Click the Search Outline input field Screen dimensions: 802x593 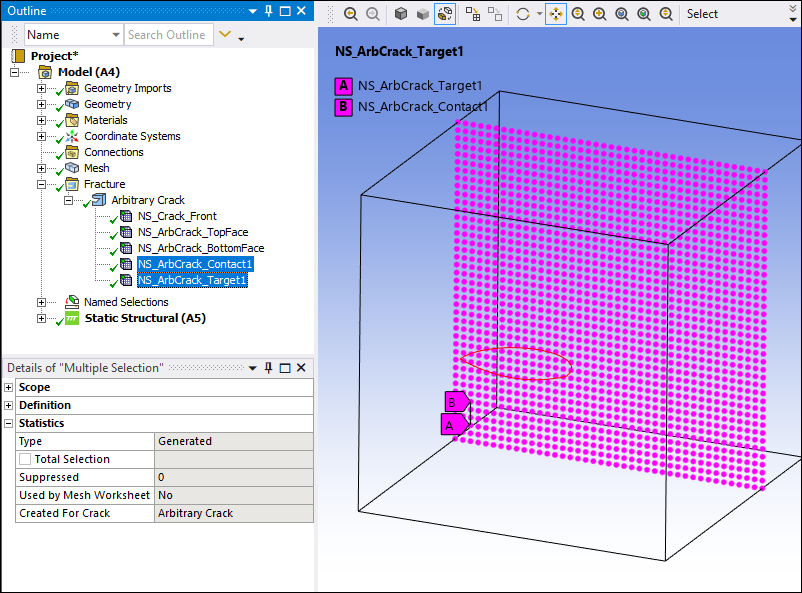click(167, 35)
